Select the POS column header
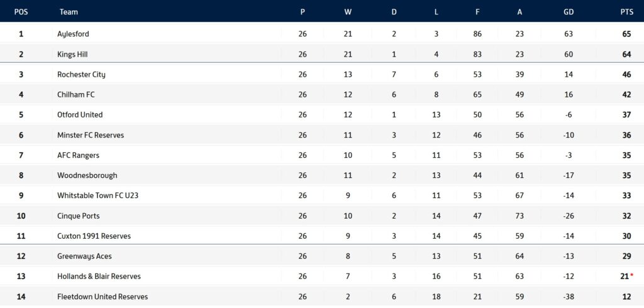The height and width of the screenshot is (308, 644). coord(21,12)
